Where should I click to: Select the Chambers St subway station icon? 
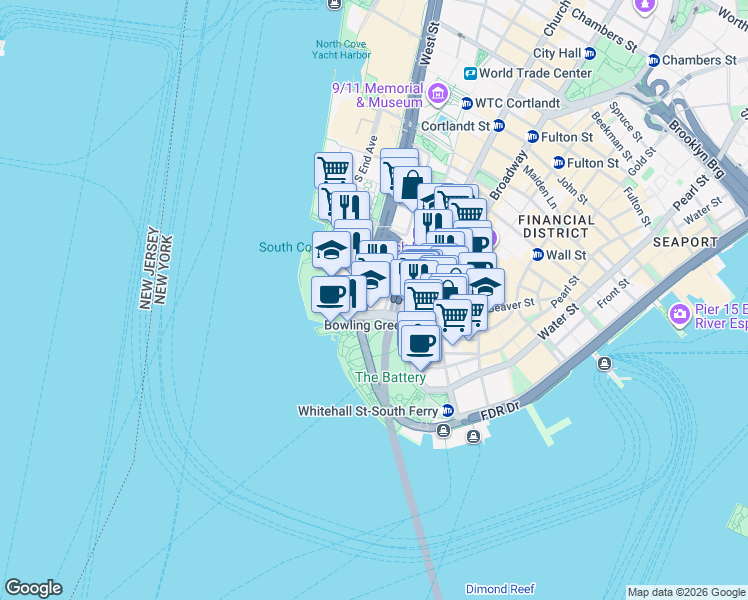pos(654,61)
